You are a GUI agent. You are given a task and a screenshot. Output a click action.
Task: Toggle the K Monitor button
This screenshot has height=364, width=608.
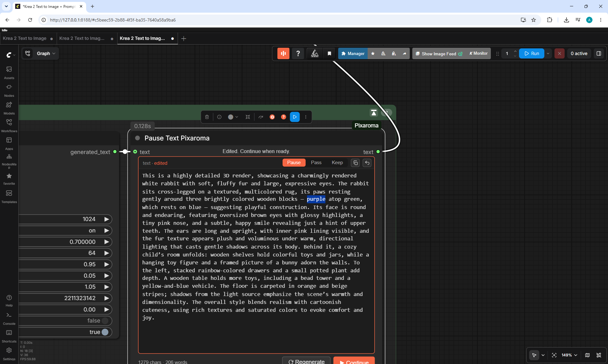coord(478,53)
